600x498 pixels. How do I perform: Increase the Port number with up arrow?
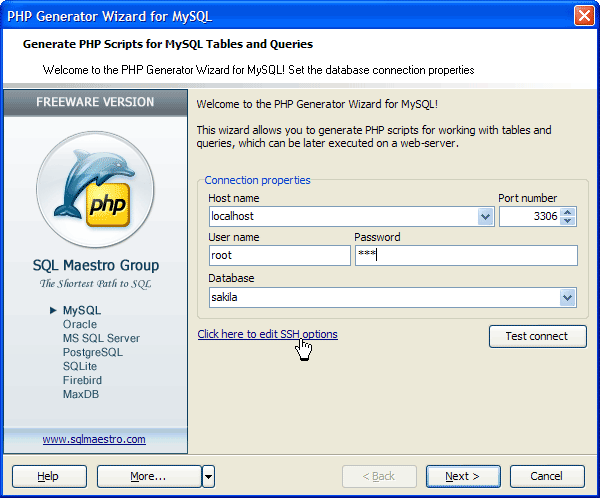(568, 212)
